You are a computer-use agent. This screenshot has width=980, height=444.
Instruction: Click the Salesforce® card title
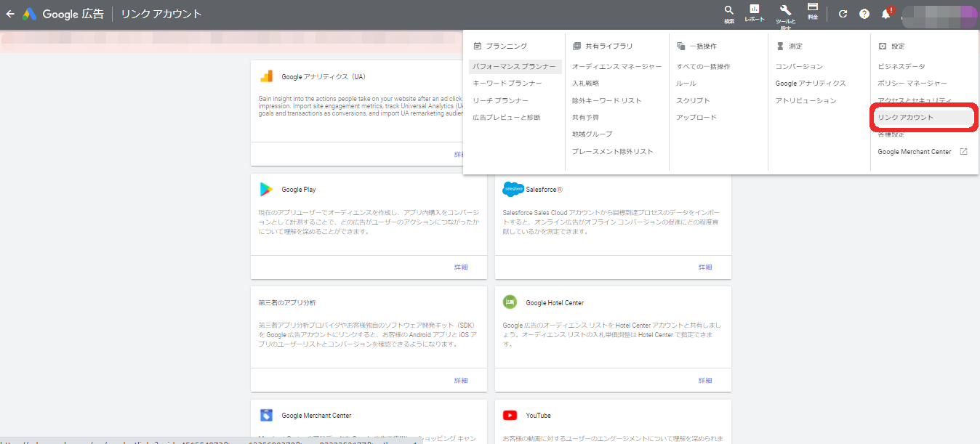[545, 189]
